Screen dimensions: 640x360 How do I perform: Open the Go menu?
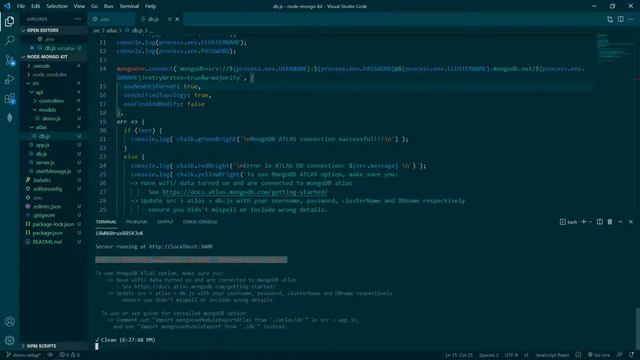pyautogui.click(x=94, y=6)
